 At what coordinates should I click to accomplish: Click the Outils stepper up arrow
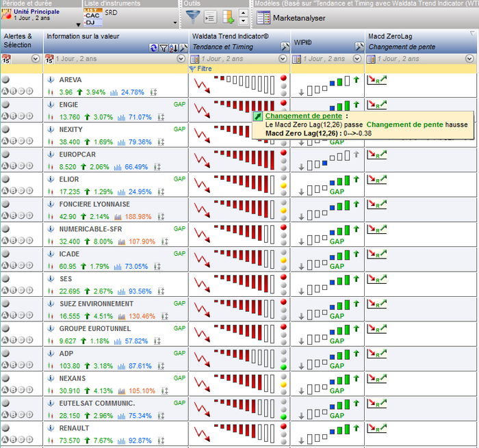click(x=243, y=13)
